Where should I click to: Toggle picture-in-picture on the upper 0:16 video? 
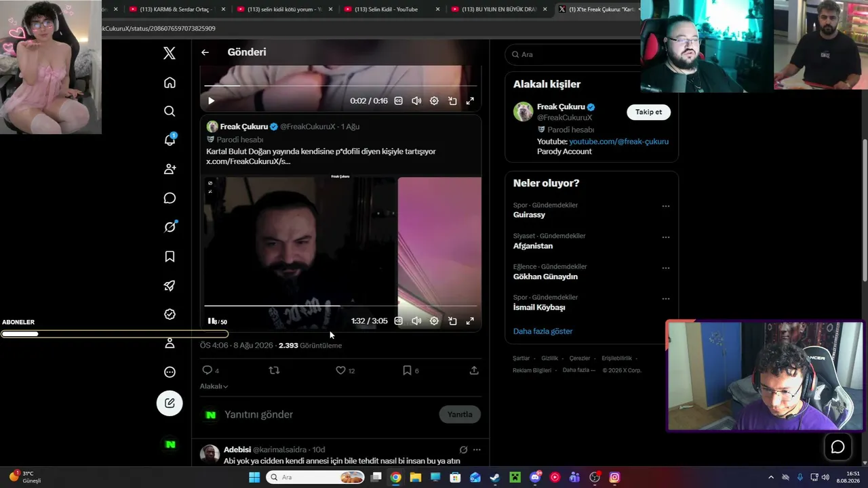pyautogui.click(x=452, y=101)
